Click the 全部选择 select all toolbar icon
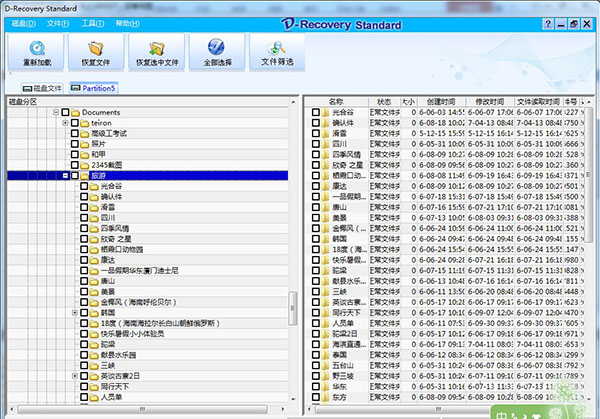The image size is (600, 419). click(x=216, y=47)
